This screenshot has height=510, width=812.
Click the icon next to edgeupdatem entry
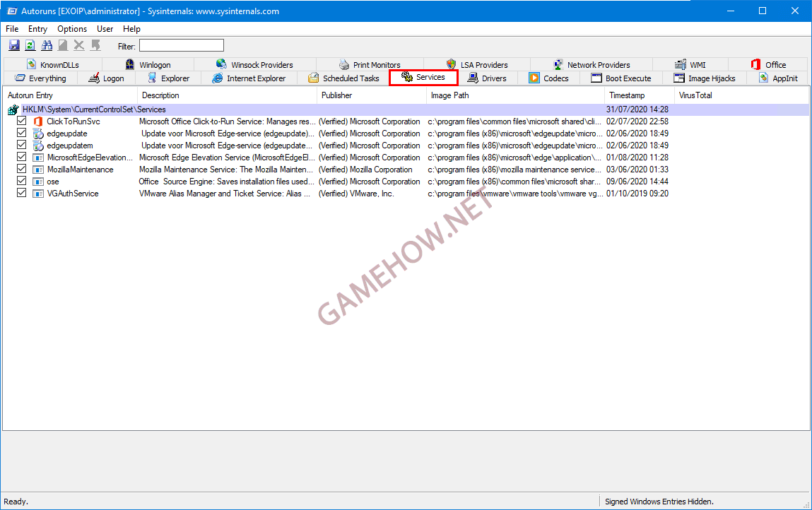pos(37,146)
